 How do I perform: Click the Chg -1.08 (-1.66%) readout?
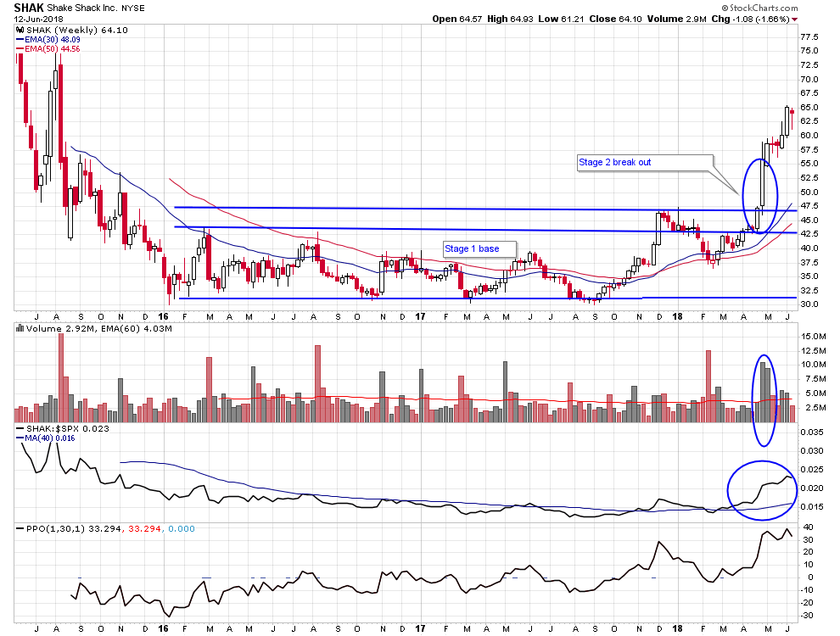[x=751, y=19]
